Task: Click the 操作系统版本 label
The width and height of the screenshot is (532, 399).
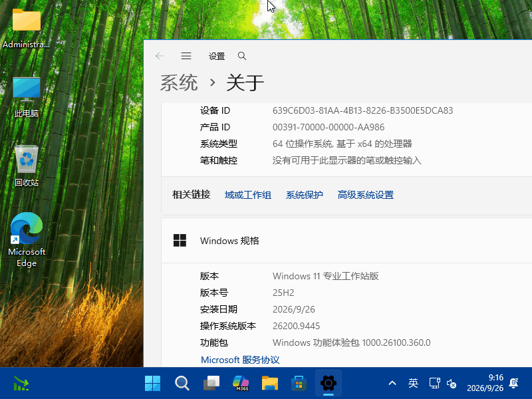Action: click(x=228, y=326)
